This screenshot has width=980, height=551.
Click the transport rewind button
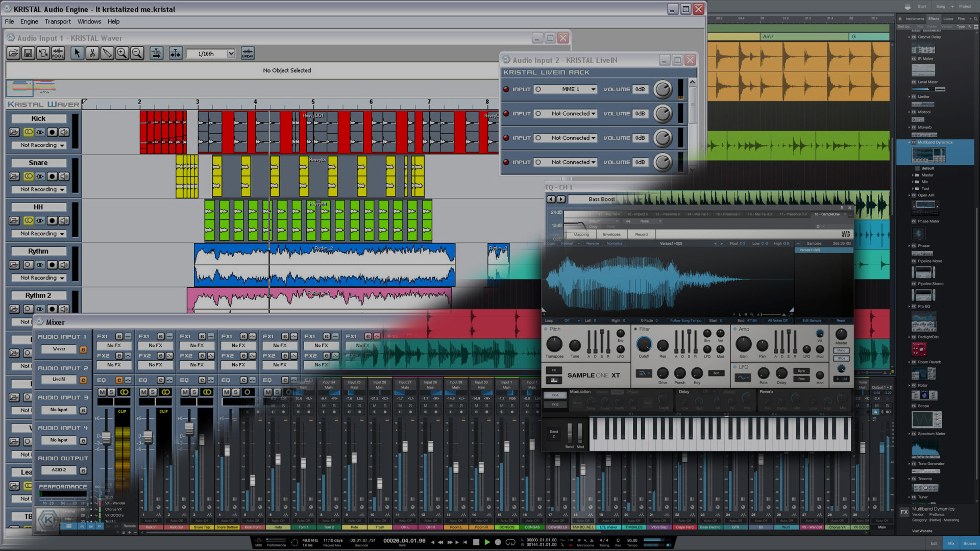[x=440, y=542]
